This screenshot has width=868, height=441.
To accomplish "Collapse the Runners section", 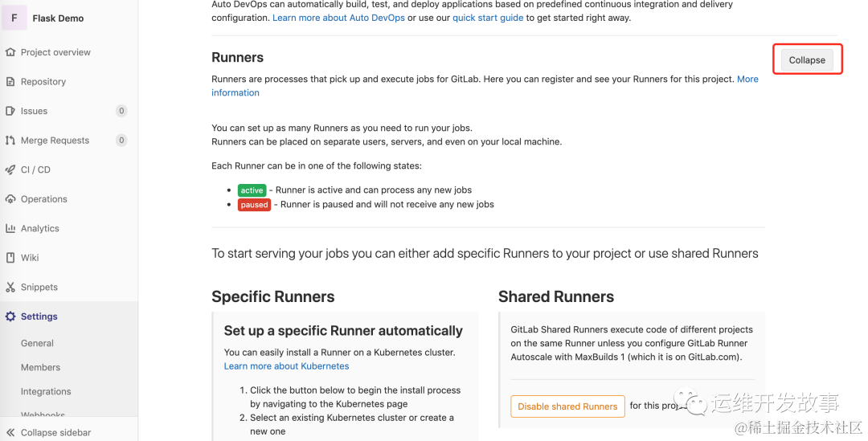I will [807, 59].
